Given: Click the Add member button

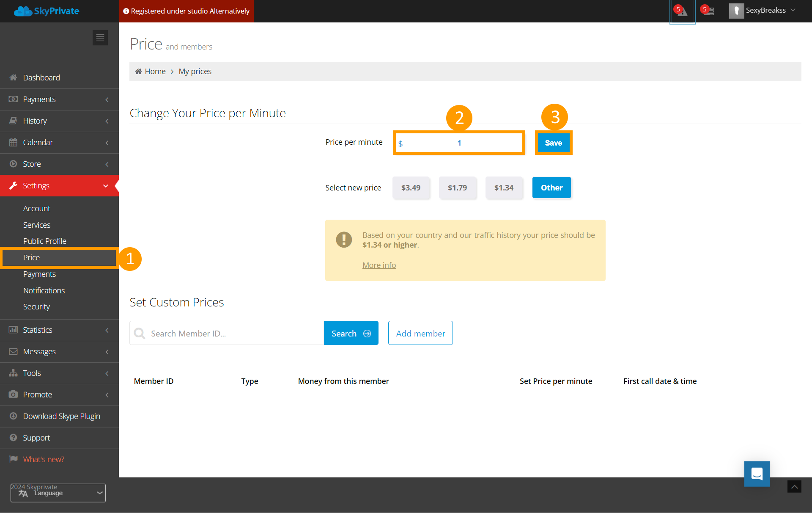Looking at the screenshot, I should pos(420,333).
